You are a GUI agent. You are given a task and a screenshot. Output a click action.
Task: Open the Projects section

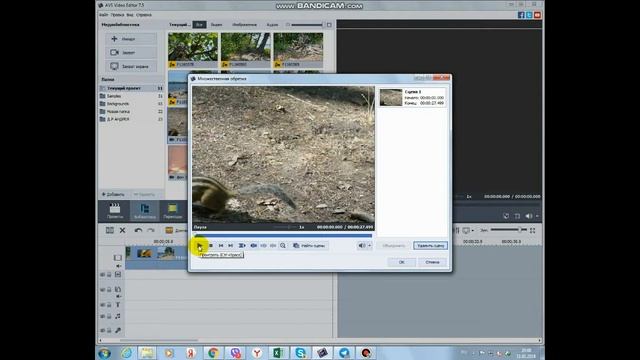(115, 211)
